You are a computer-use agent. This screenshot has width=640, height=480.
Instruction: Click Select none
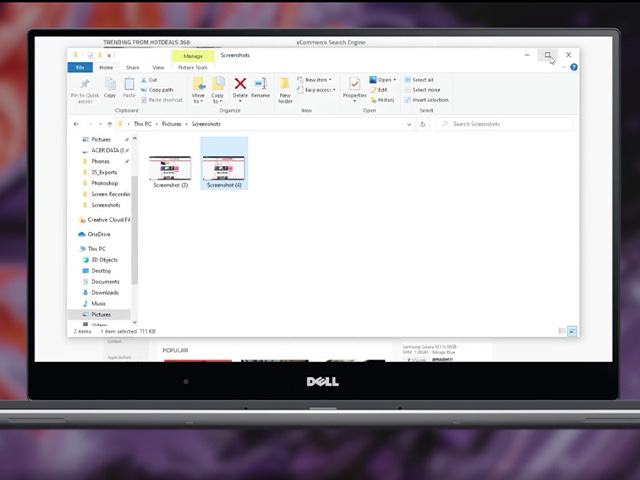click(x=422, y=90)
